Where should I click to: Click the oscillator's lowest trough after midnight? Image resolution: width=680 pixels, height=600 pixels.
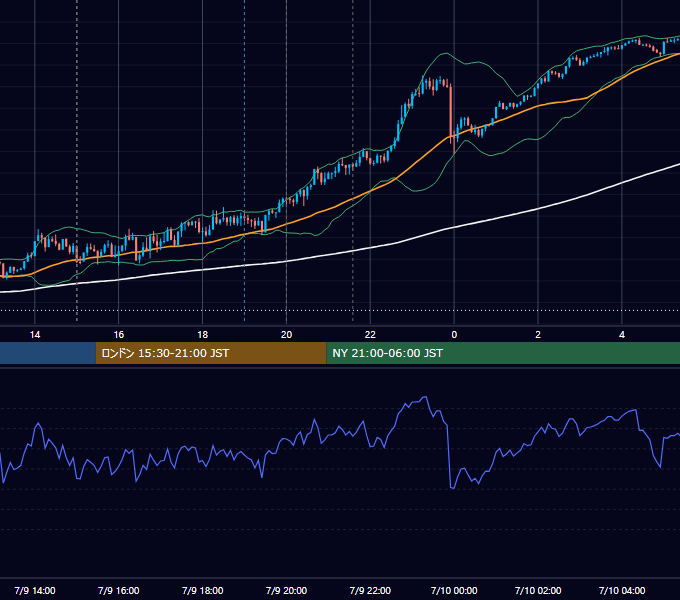coord(452,488)
